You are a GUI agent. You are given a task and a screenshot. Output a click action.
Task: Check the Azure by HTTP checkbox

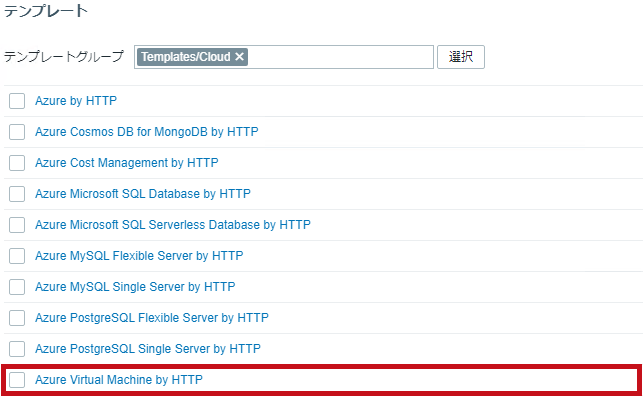pos(17,101)
